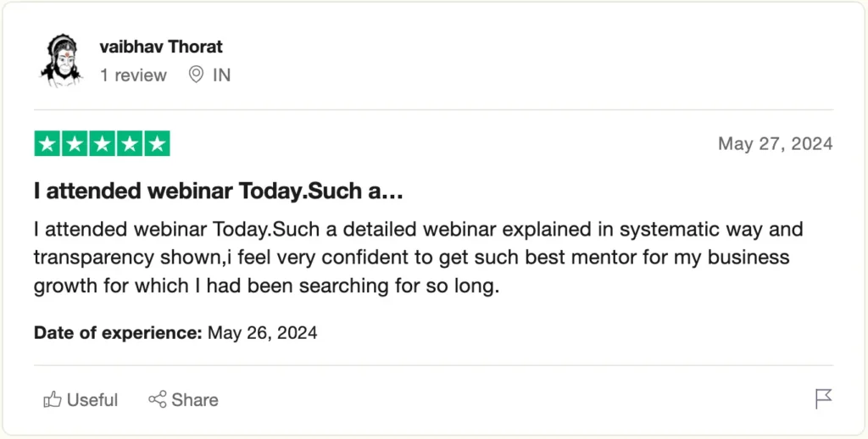Click the "IN" country label
Viewport: 868px width, 439px height.
221,75
